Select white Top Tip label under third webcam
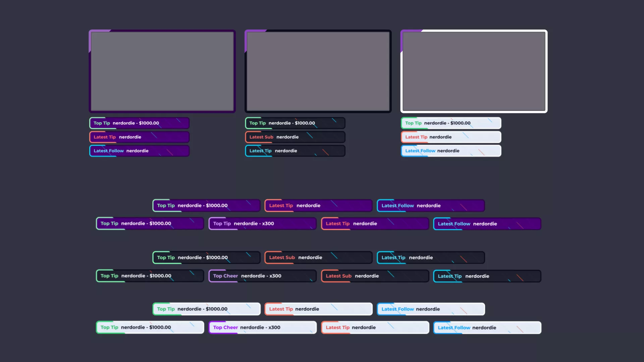The image size is (644, 362). coord(451,123)
